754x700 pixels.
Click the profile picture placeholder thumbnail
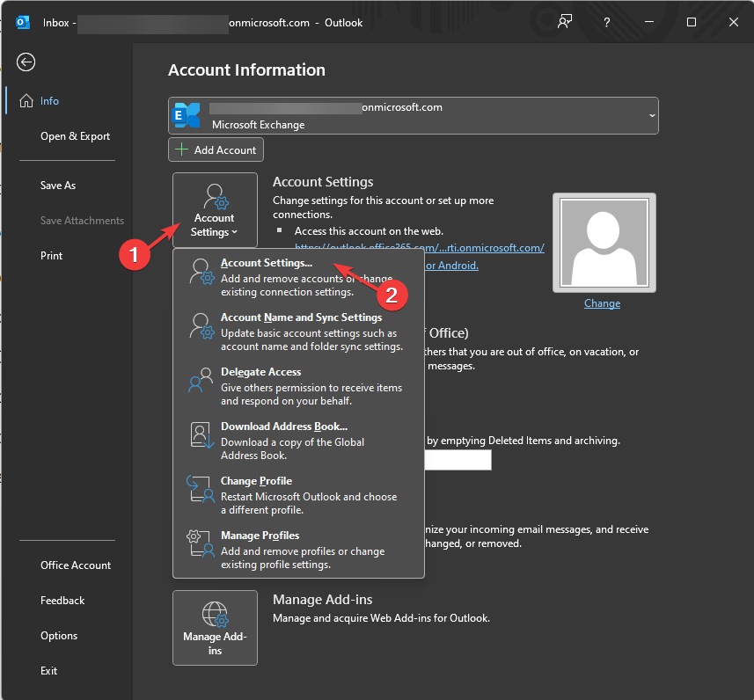(604, 243)
